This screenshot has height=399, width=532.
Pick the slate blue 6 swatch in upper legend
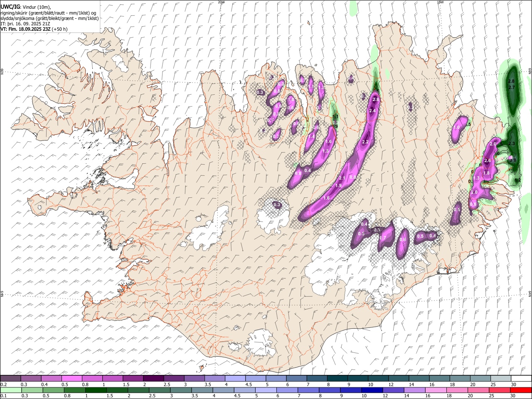(x=296, y=379)
